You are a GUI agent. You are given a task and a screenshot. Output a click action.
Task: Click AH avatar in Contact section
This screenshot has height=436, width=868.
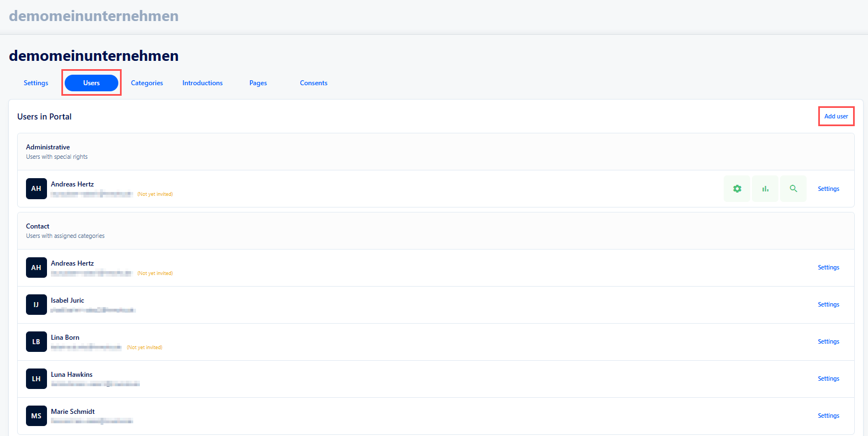[x=36, y=268]
